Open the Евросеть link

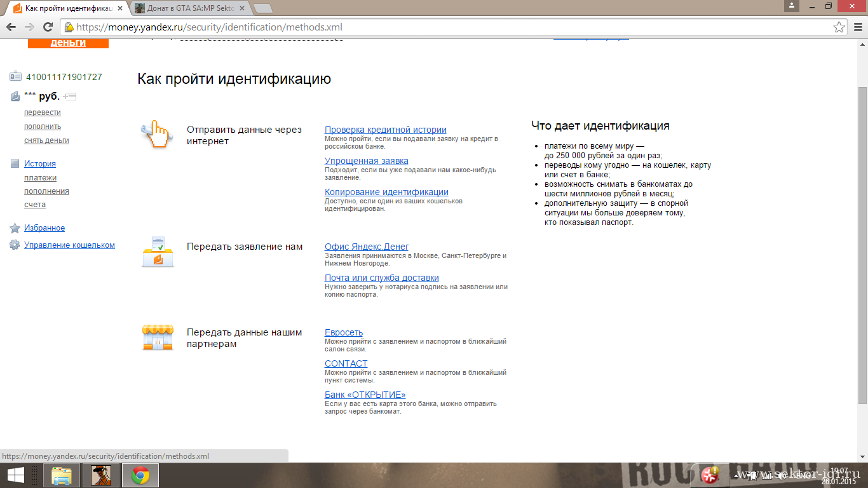344,332
